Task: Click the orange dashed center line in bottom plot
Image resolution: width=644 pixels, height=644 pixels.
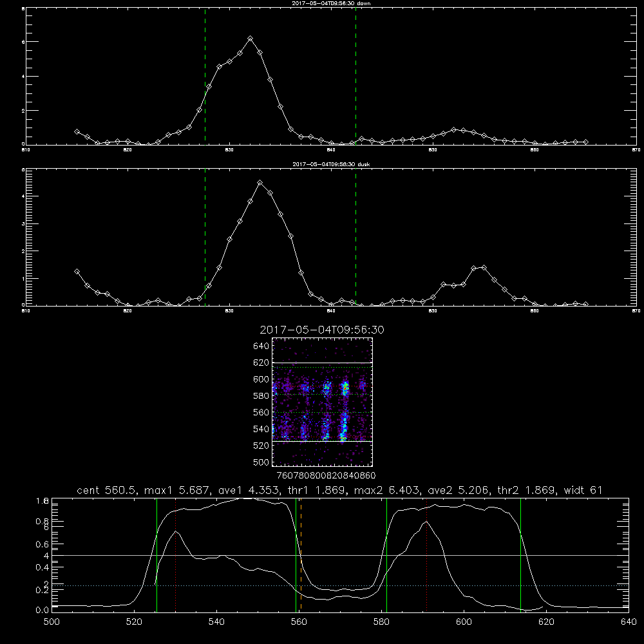Action: pyautogui.click(x=301, y=555)
